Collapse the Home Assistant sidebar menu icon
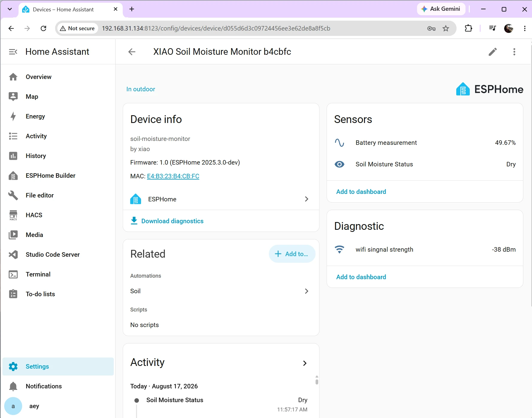Image resolution: width=532 pixels, height=418 pixels. coord(13,52)
